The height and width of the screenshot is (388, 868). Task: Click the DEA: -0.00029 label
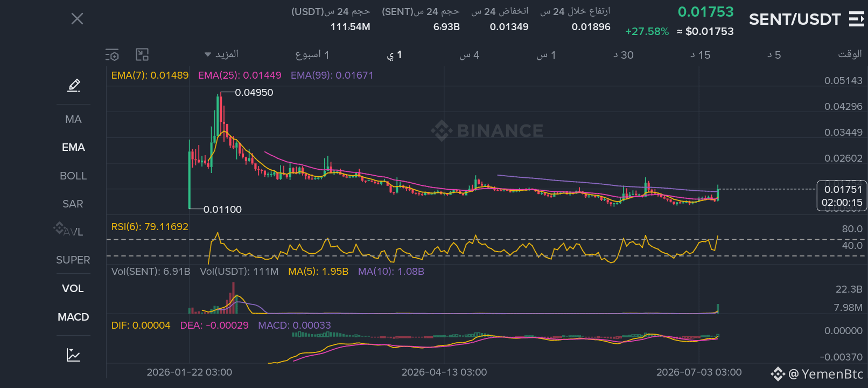pyautogui.click(x=214, y=325)
